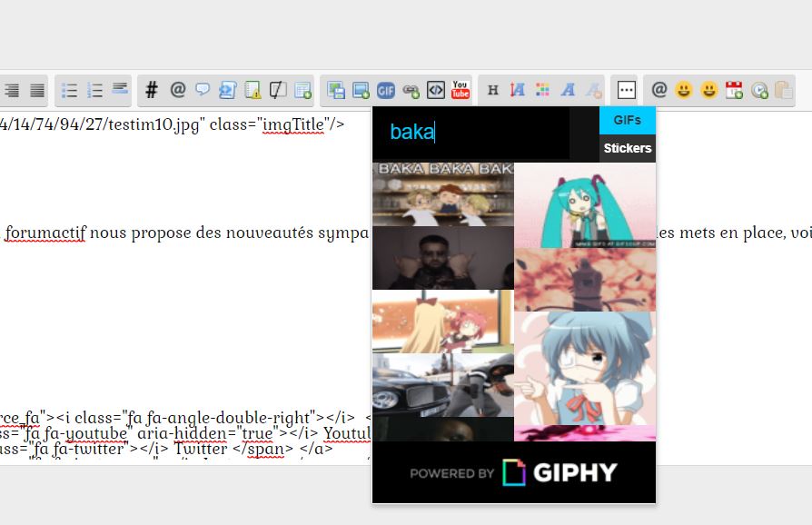The width and height of the screenshot is (812, 525).
Task: Click the baka search input field
Action: point(472,133)
